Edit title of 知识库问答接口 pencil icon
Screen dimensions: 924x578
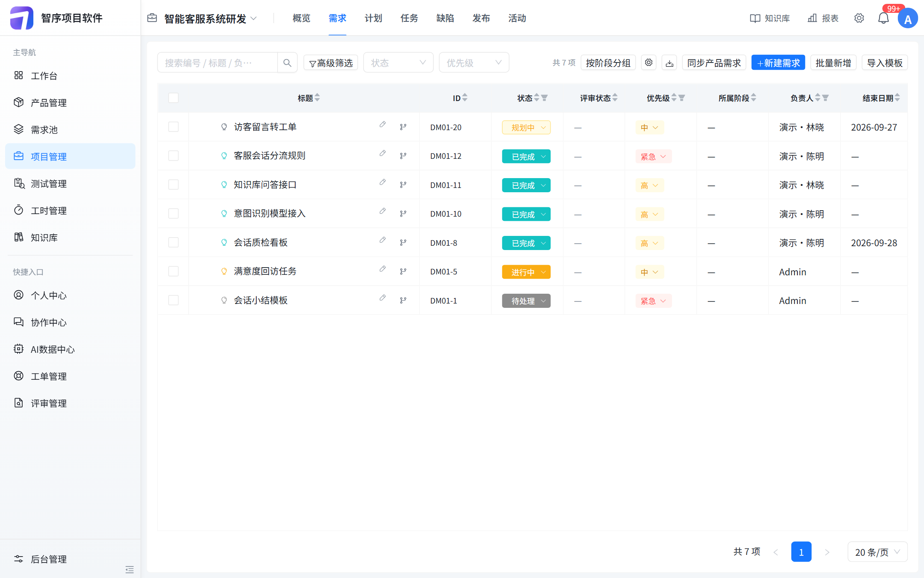pyautogui.click(x=382, y=182)
